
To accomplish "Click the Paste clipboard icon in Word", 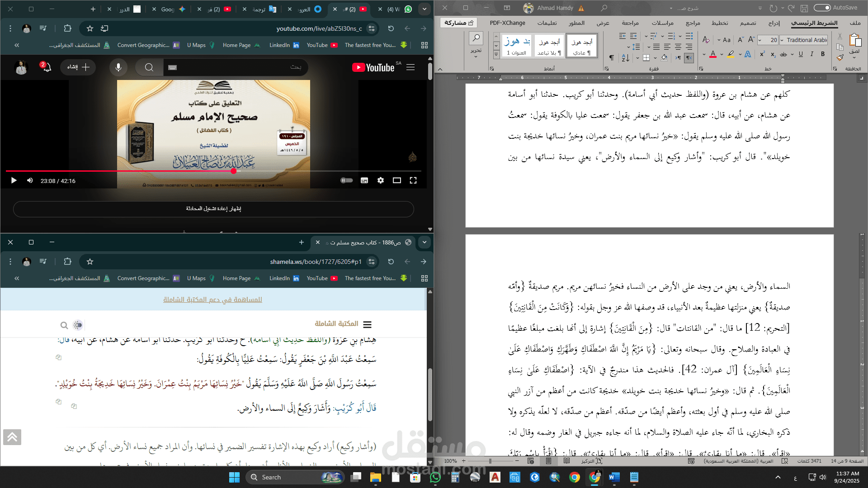I will coord(855,40).
